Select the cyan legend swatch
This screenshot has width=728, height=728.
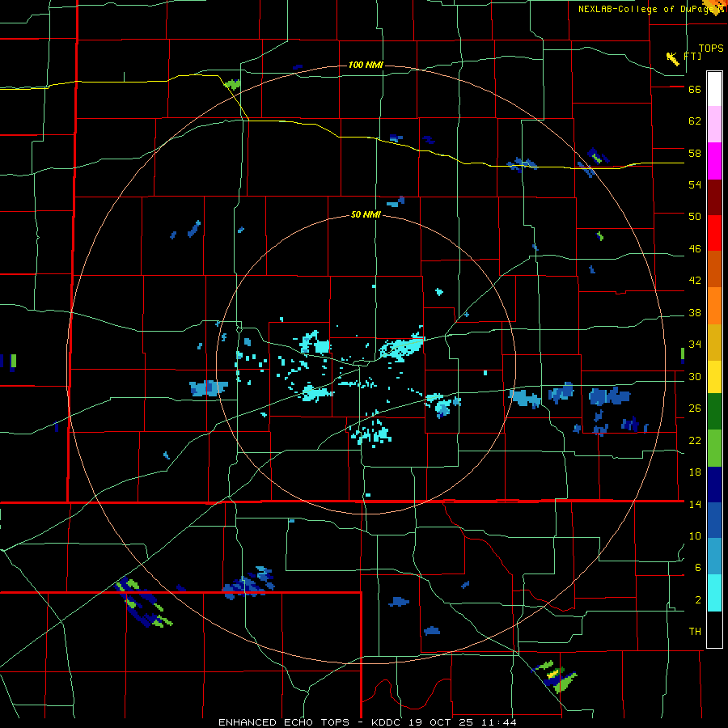pyautogui.click(x=714, y=593)
